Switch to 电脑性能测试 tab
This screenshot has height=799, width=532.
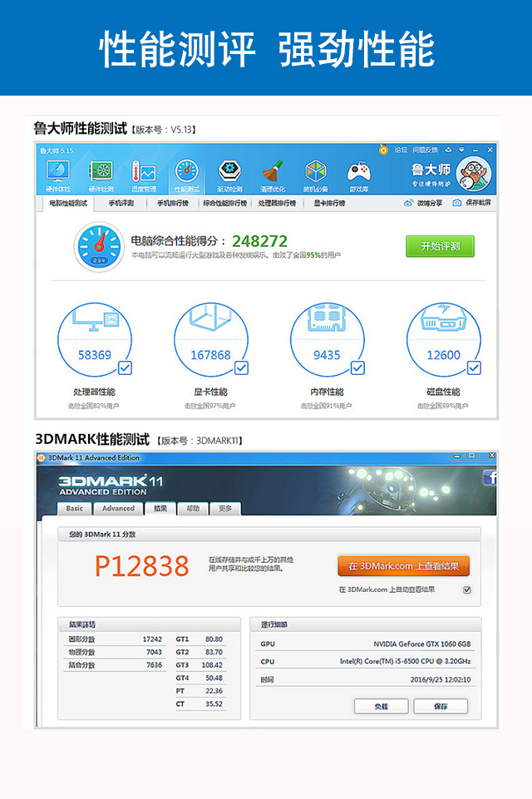point(68,204)
